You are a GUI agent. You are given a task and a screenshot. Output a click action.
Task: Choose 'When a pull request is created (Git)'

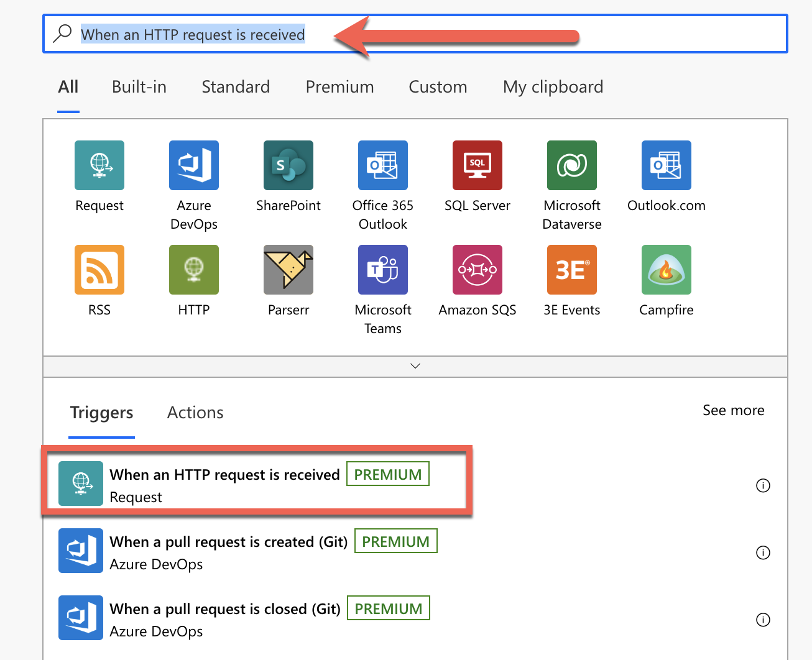pyautogui.click(x=229, y=542)
